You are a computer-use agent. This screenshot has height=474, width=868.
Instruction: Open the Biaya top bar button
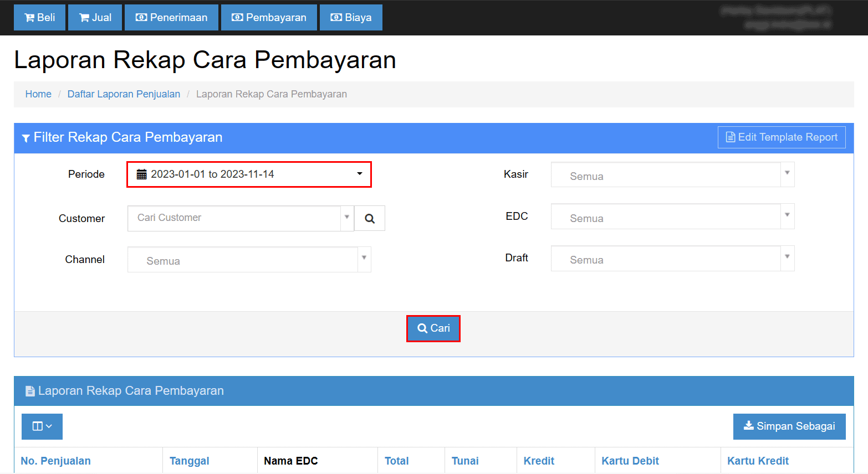pos(351,18)
